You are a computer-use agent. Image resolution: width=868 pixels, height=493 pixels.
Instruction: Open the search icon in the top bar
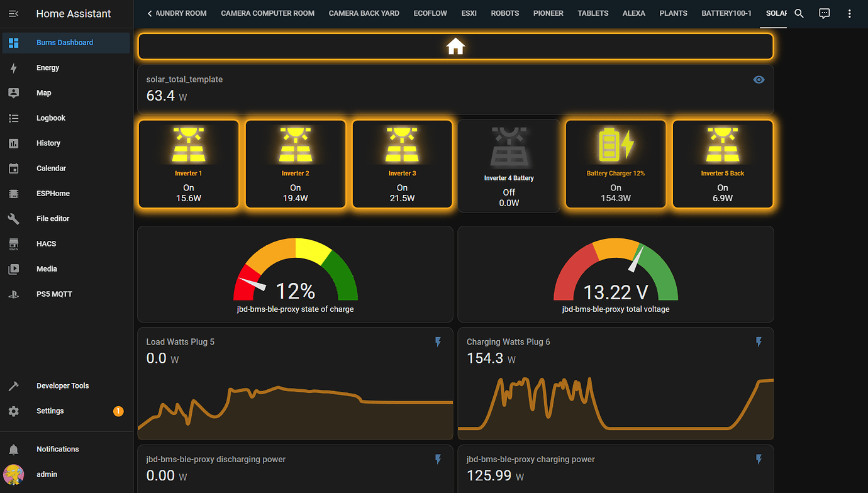(x=798, y=13)
